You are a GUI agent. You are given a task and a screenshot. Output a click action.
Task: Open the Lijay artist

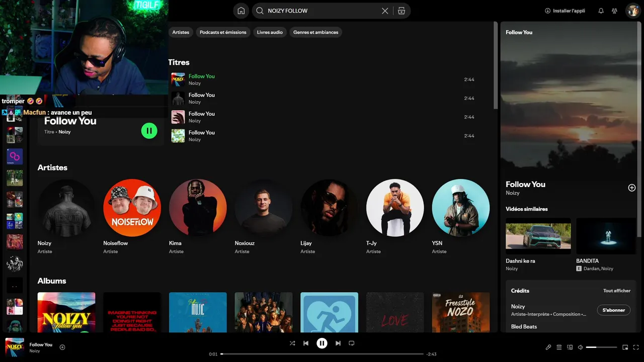coord(329,208)
